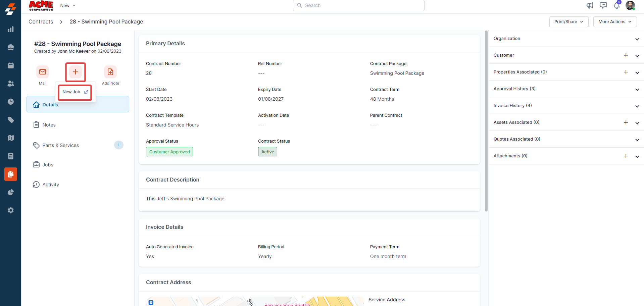Click the megaphone announcements icon

(590, 5)
